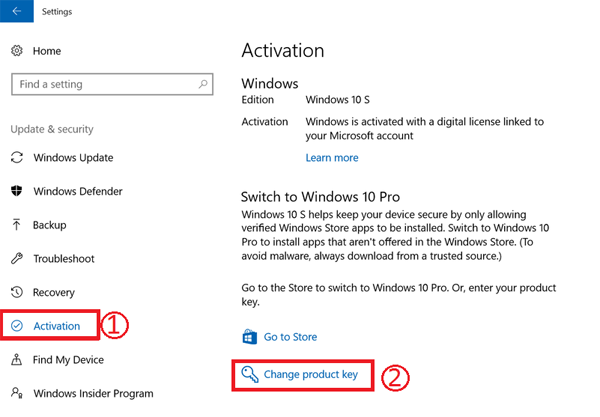Click the Find My Device person icon
Viewport: 600px width, 417px height.
tap(16, 359)
